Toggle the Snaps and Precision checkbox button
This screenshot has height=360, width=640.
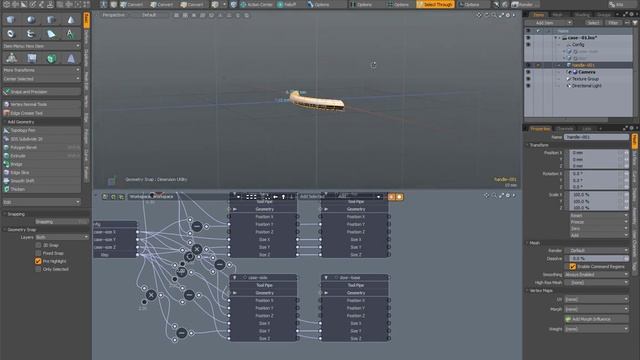(41, 92)
